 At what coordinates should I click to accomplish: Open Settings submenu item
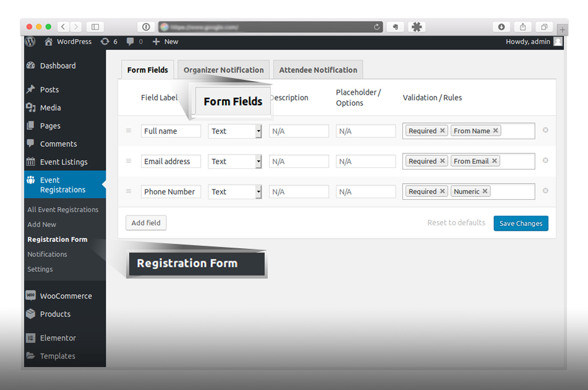pyautogui.click(x=40, y=269)
